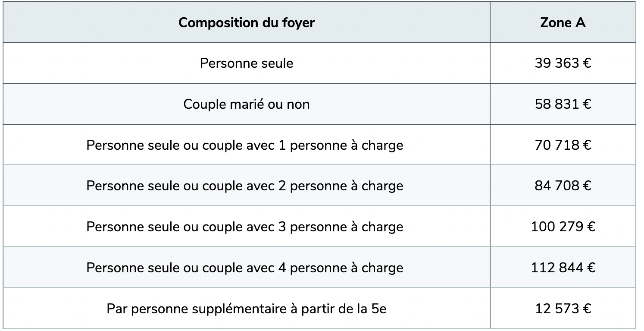Select 'Par personne supplémentaire à partir de la 5e'
644x331 pixels.
tap(247, 309)
